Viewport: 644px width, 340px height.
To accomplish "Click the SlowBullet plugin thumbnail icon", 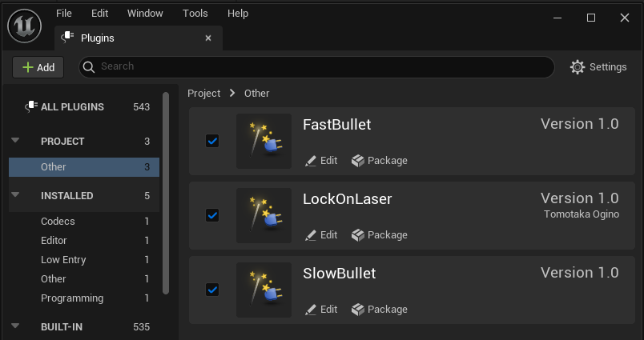I will pos(264,290).
